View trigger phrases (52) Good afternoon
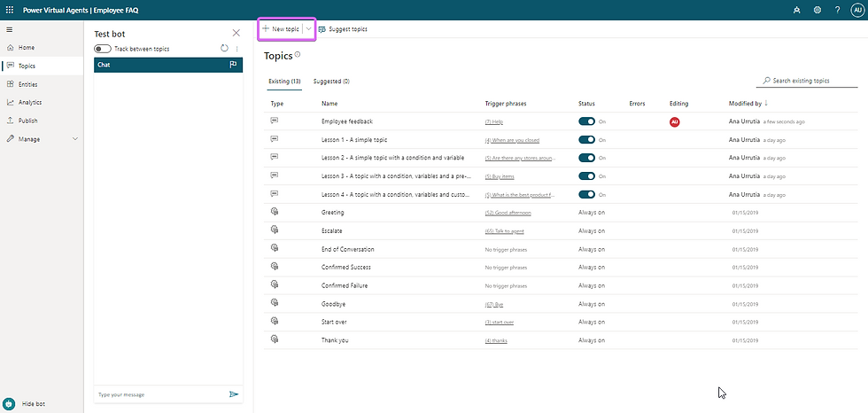 508,213
